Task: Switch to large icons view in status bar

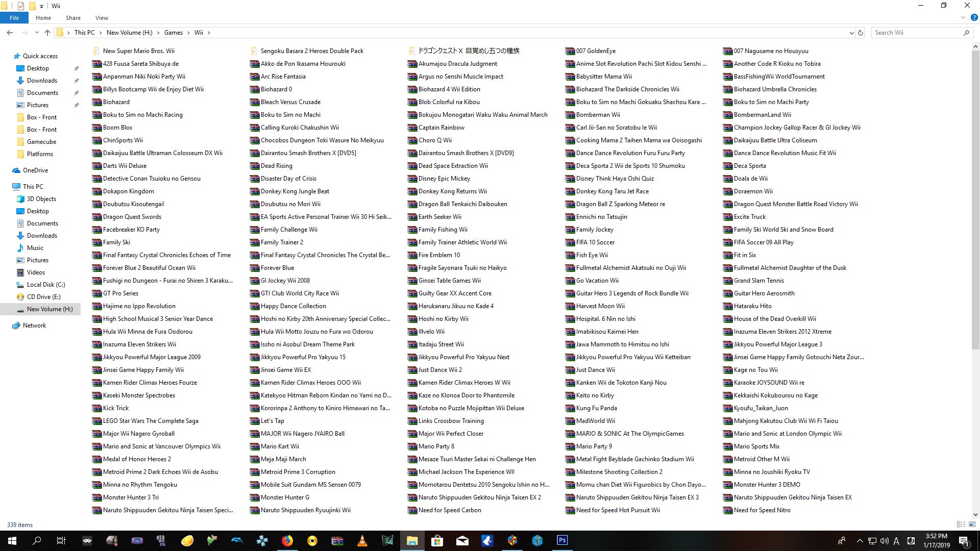Action: coord(972,524)
